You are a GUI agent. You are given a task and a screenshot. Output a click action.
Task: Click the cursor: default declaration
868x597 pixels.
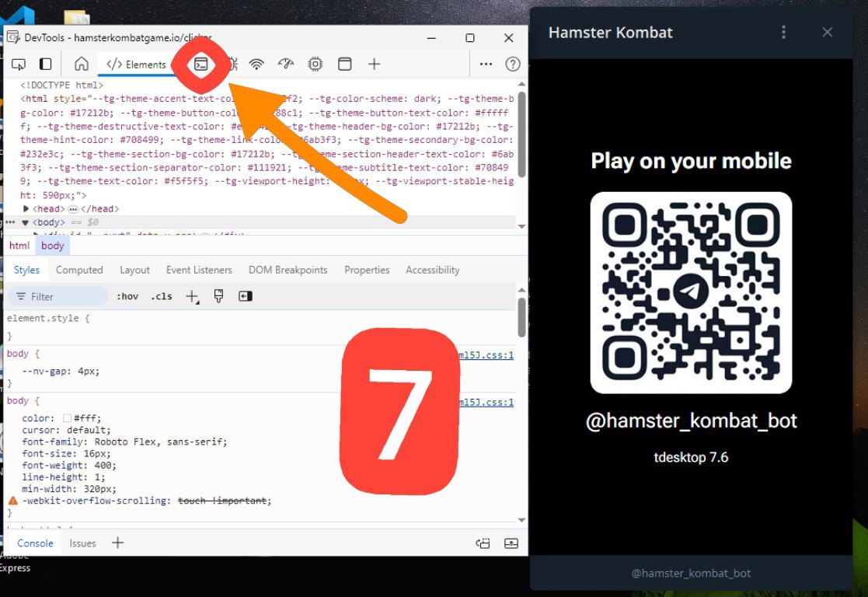(66, 430)
